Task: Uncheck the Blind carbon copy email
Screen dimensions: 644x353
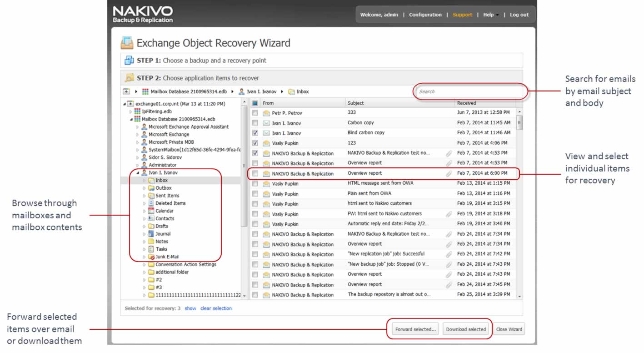Action: (x=255, y=133)
